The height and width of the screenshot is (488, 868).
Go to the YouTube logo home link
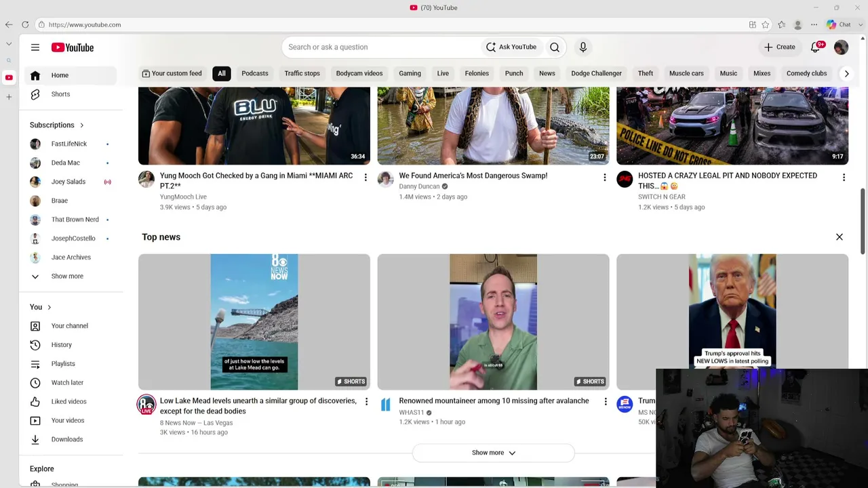click(x=73, y=47)
